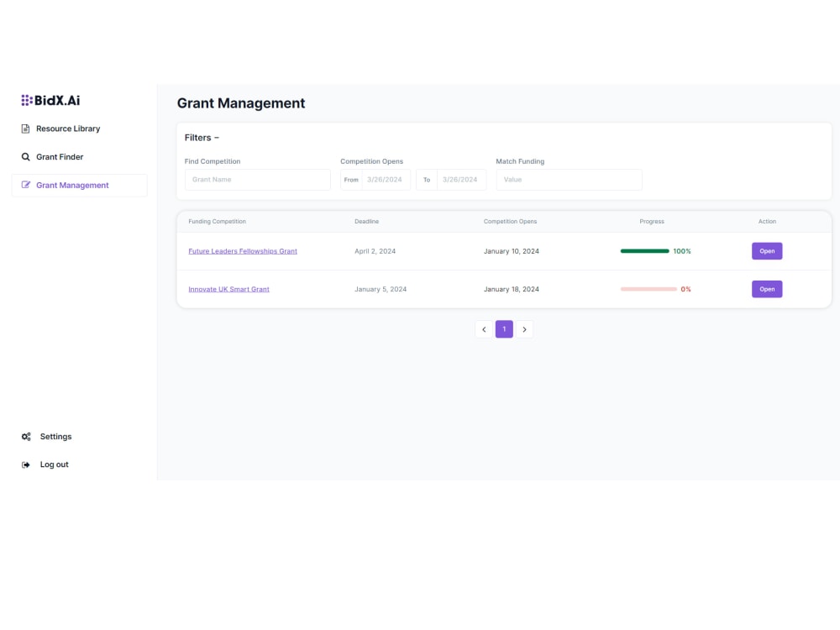Screen dimensions: 840x630
Task: Click the January 5, 2024 deadline cell
Action: [381, 289]
